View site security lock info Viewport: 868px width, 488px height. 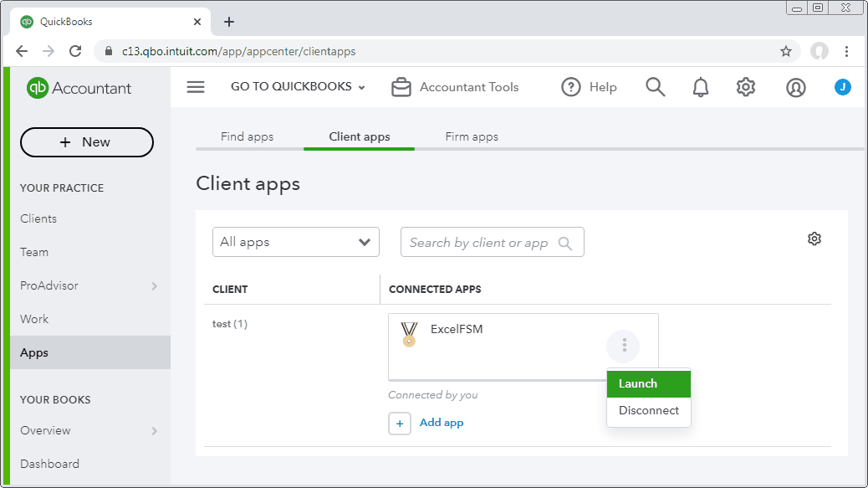[x=109, y=52]
